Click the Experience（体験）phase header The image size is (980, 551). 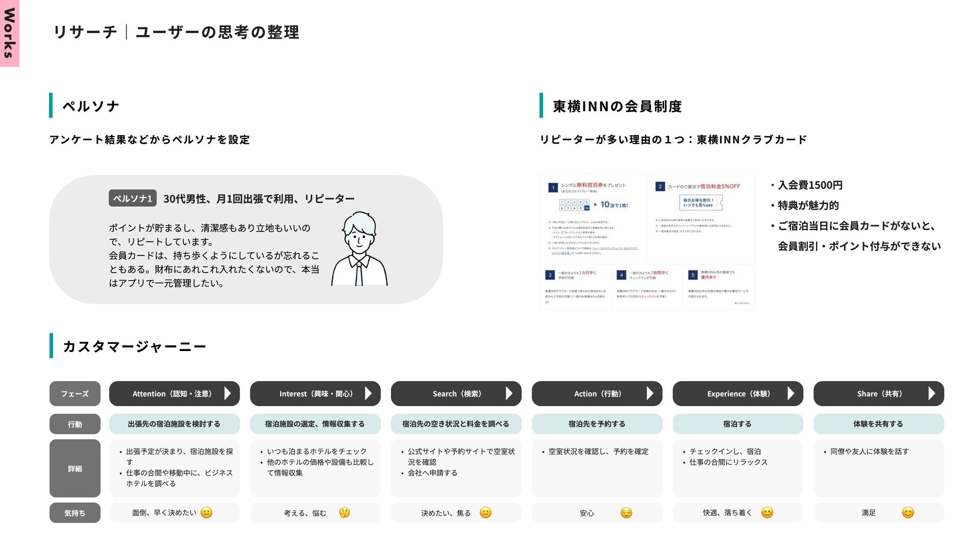click(738, 394)
